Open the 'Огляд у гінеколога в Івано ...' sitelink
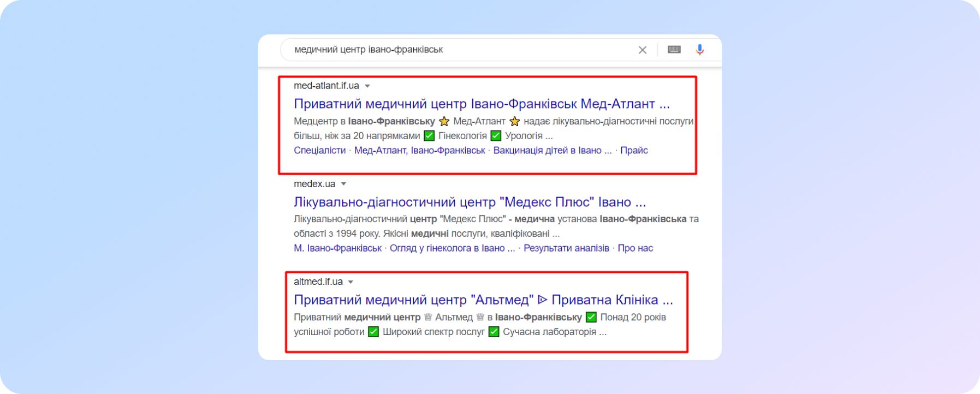 (x=452, y=248)
